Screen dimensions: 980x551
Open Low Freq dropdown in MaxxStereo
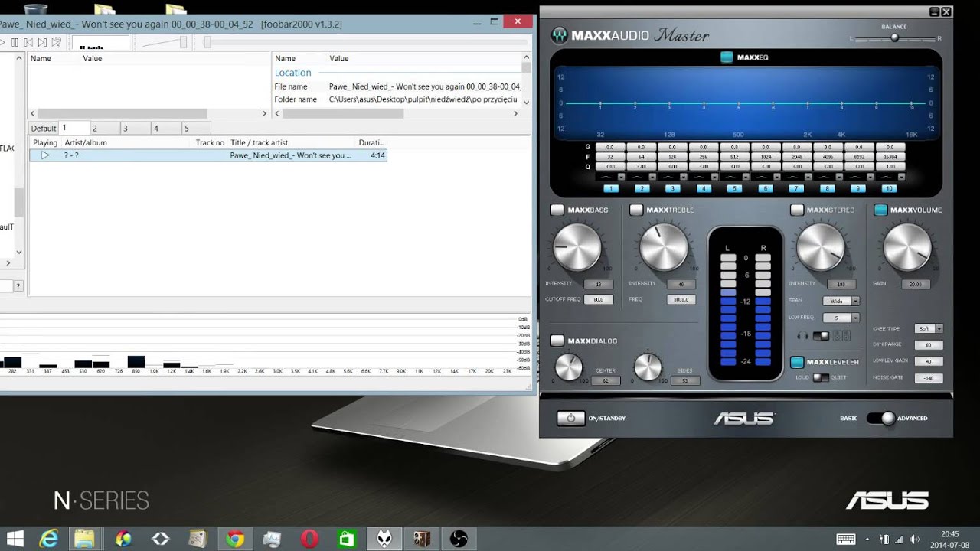point(841,318)
